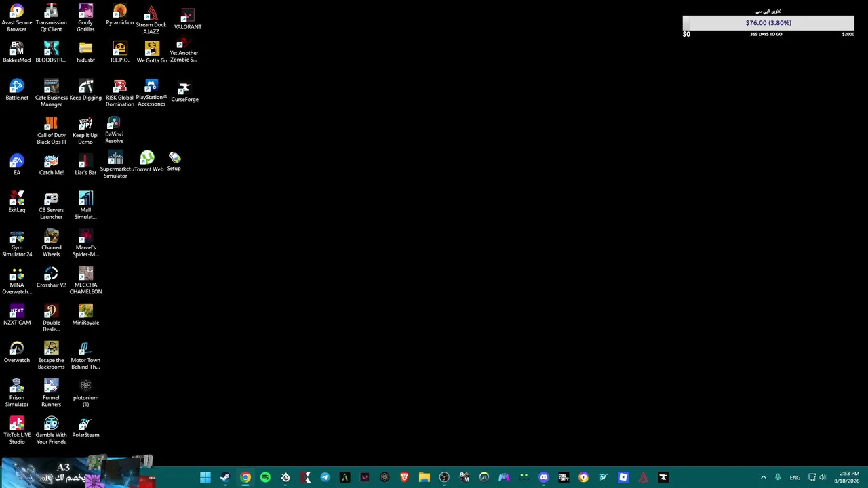Viewport: 868px width, 488px height.
Task: Click the '359 DAYS TO GO' text
Action: coord(766,34)
